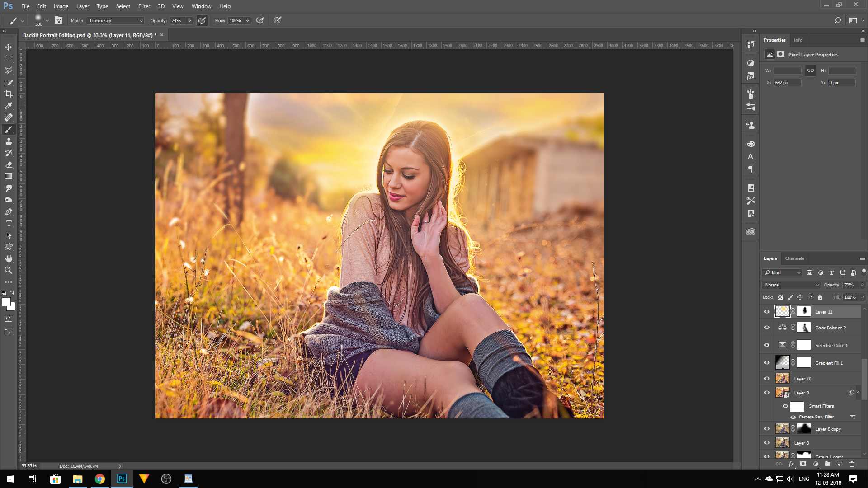
Task: Select the Dodge tool
Action: click(9, 200)
